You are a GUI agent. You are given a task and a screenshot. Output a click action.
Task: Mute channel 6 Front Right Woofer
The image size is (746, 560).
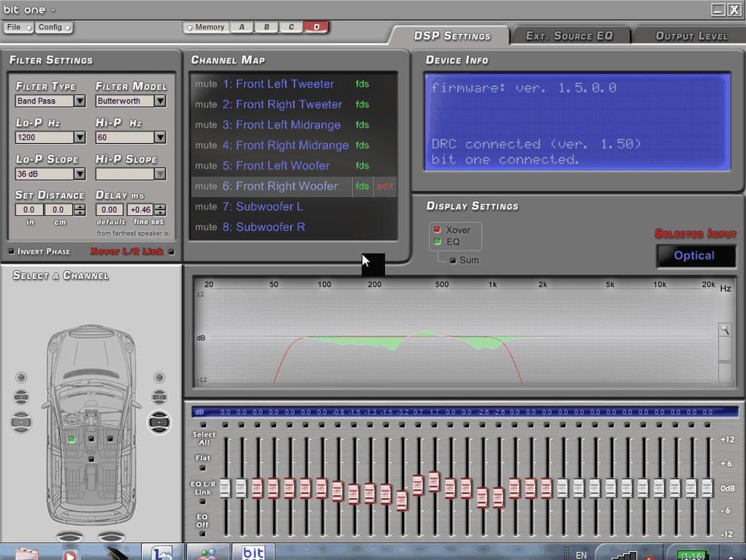coord(206,186)
